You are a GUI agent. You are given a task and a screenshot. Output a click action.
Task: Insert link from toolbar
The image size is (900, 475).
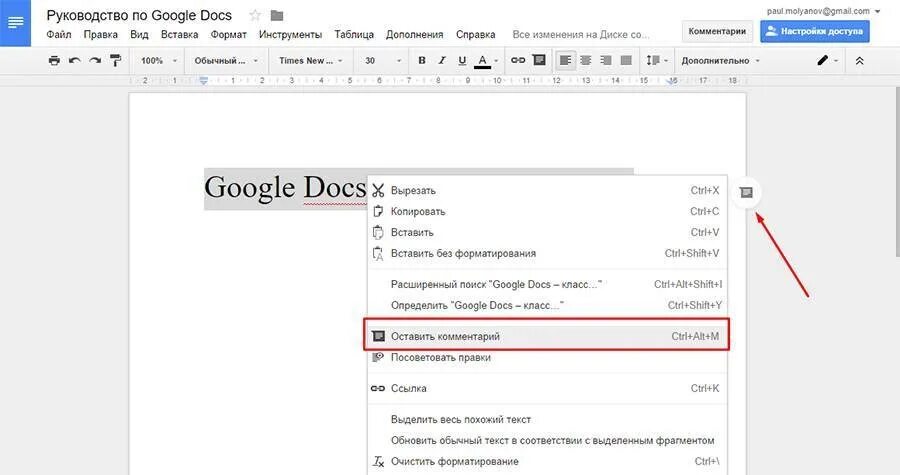518,60
